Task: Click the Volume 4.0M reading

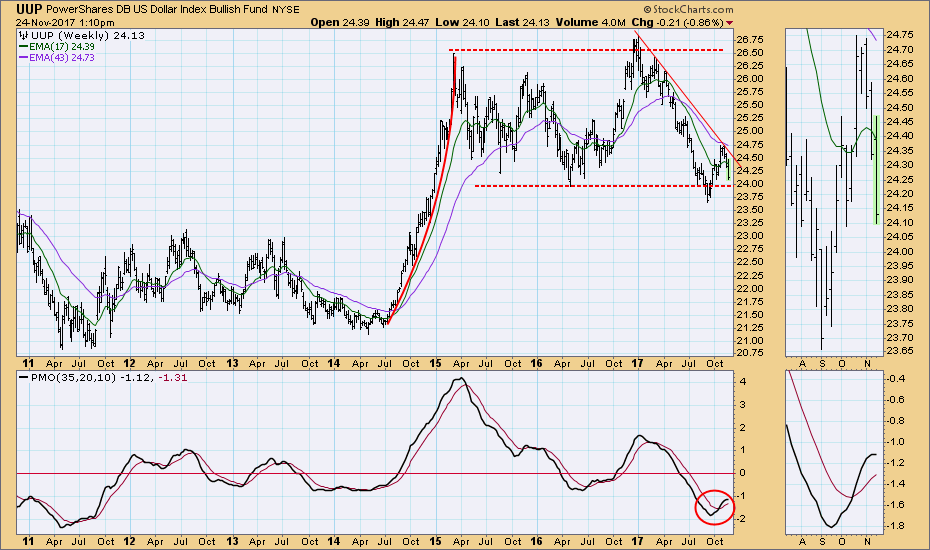Action: (590, 23)
